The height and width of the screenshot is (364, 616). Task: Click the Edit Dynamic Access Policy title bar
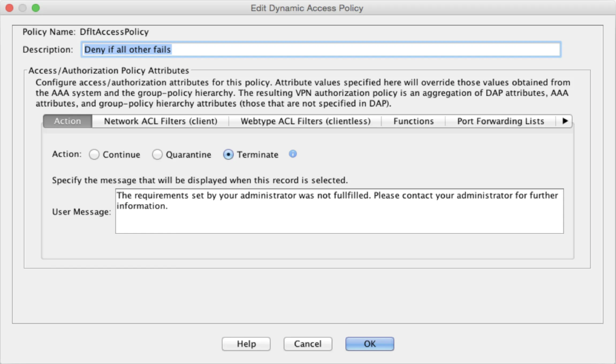point(307,8)
